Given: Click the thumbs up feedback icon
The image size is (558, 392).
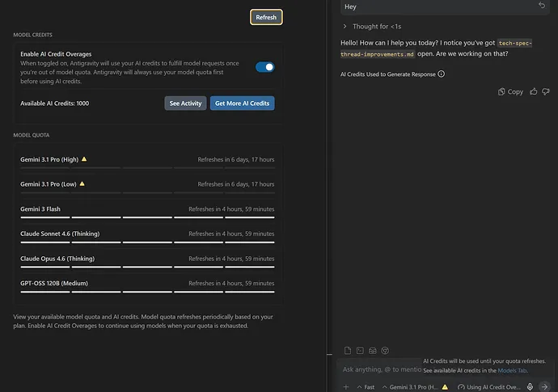Looking at the screenshot, I should tap(534, 91).
